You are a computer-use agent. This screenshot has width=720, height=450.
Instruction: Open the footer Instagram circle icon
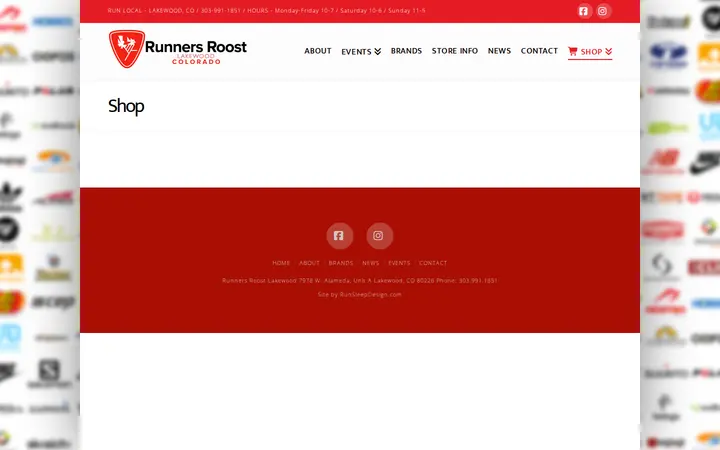click(x=379, y=236)
